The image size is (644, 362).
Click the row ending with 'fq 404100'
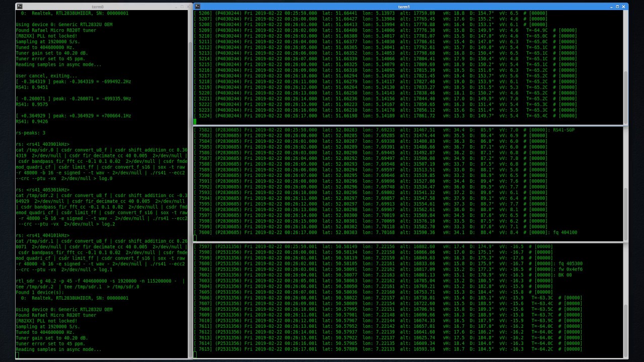pos(386,232)
